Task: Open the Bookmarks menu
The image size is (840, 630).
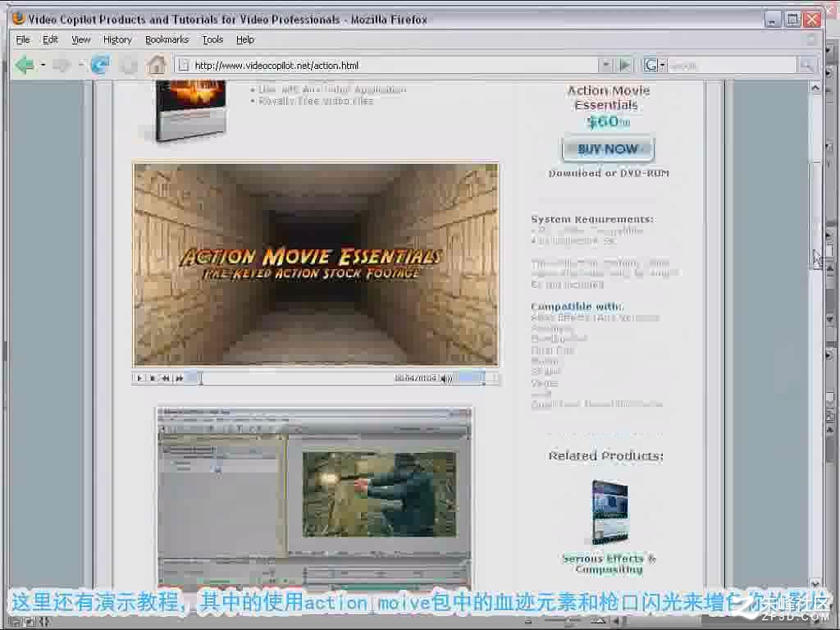Action: pos(167,39)
